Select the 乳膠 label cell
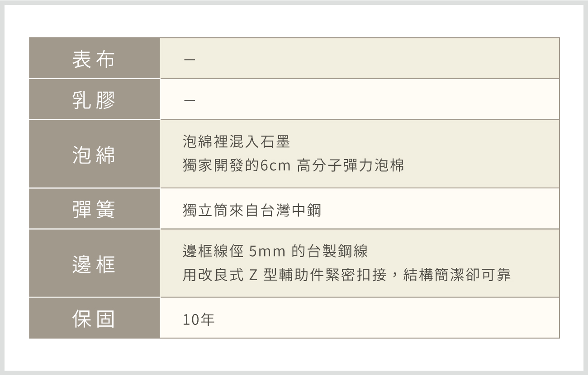 95,99
